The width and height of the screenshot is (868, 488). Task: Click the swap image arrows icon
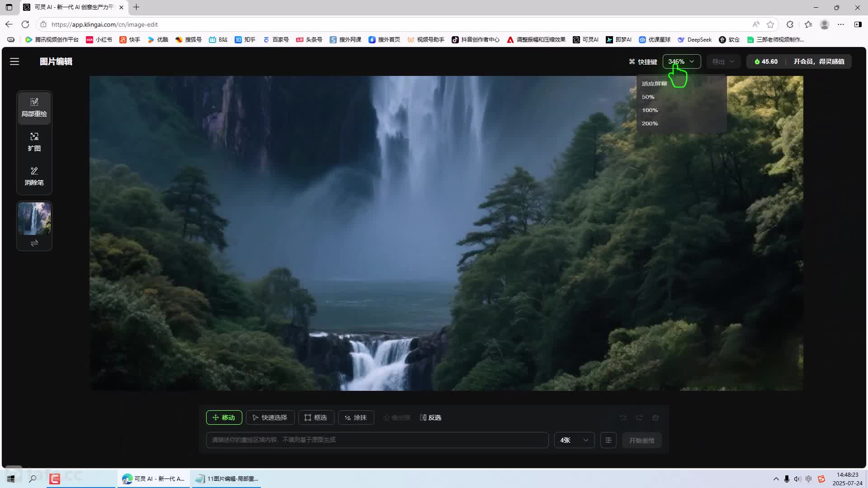(x=34, y=243)
